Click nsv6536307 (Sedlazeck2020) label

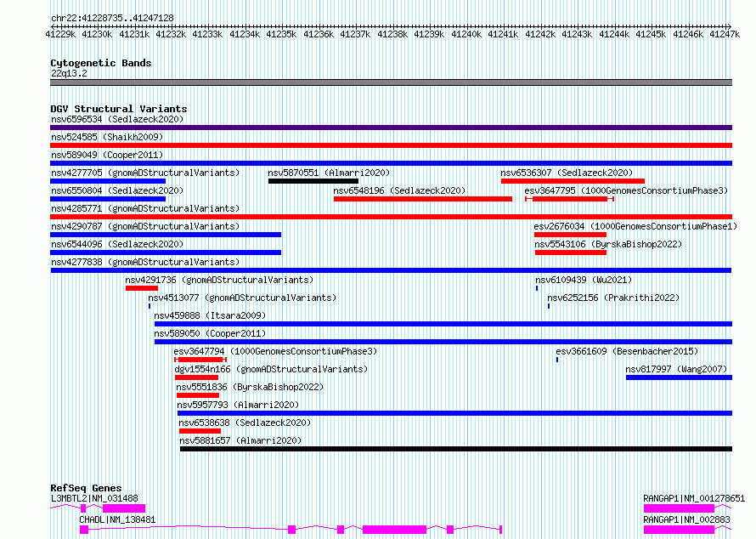point(567,173)
